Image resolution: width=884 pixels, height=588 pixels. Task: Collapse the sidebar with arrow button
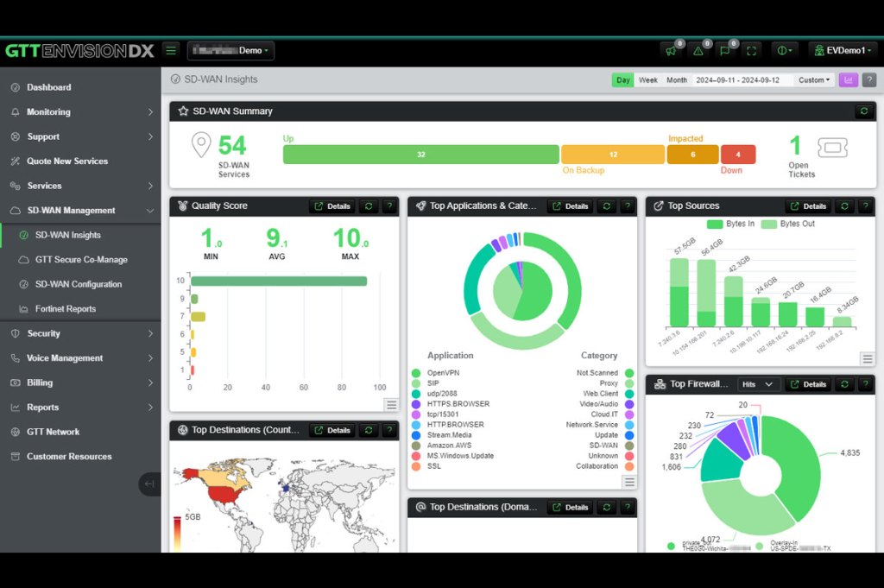(149, 484)
